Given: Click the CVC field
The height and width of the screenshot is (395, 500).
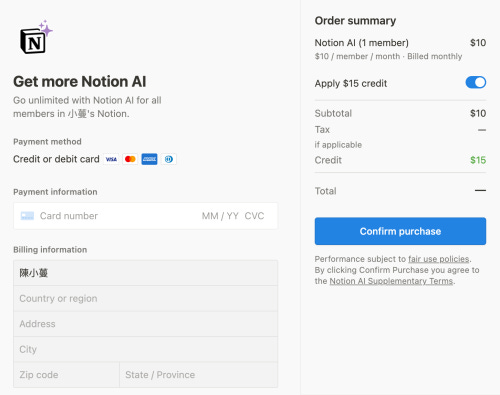Looking at the screenshot, I should click(254, 216).
